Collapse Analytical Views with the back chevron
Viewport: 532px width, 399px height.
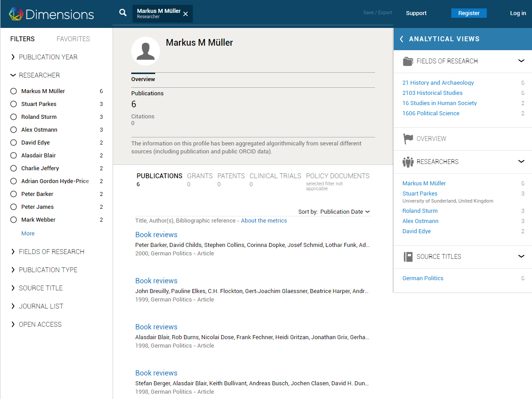[402, 39]
